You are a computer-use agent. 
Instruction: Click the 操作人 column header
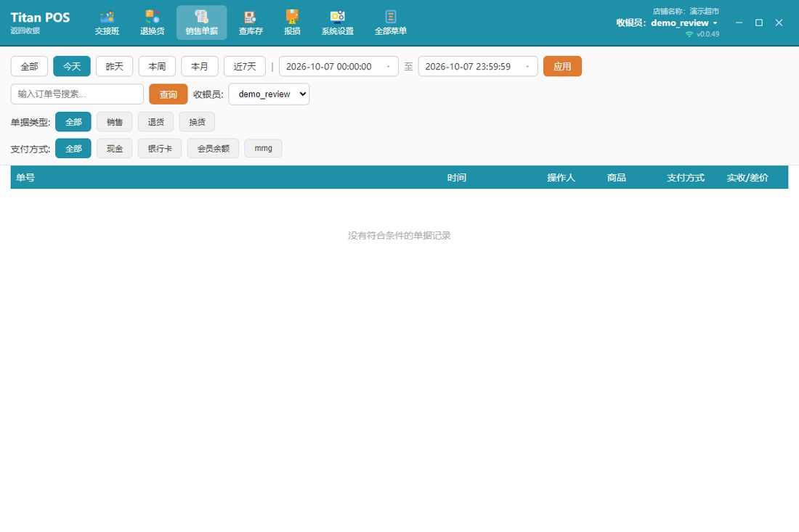(x=561, y=178)
